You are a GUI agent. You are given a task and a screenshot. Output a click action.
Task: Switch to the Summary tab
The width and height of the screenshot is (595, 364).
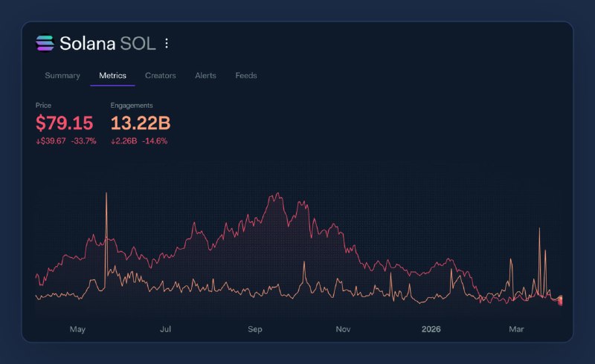point(62,76)
